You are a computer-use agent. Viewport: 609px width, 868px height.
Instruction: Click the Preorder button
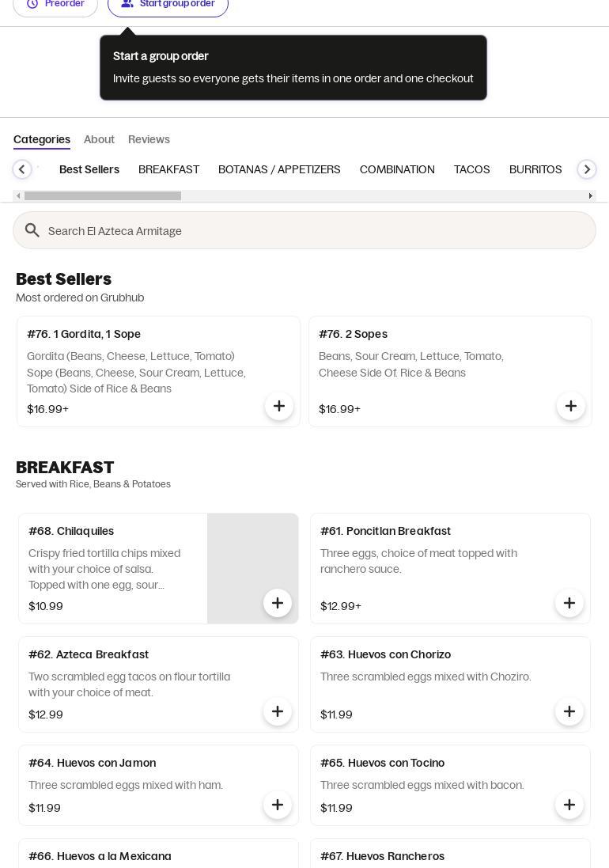click(55, 4)
